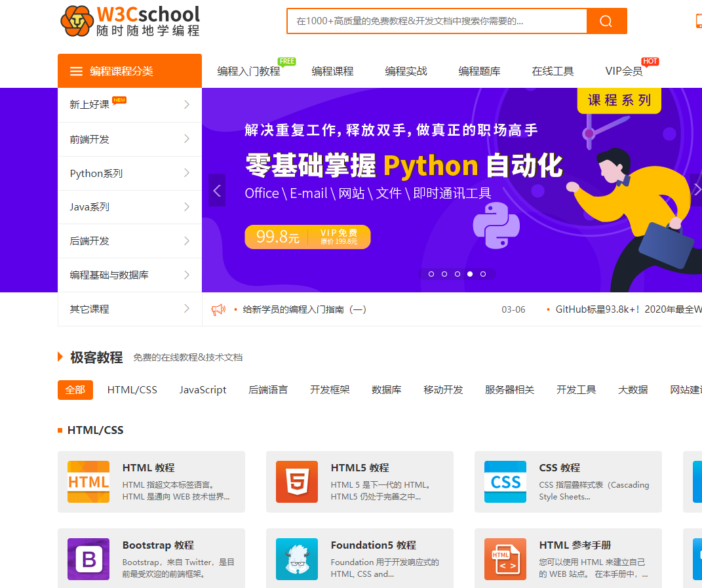Open the CSS tutorial icon

[505, 482]
